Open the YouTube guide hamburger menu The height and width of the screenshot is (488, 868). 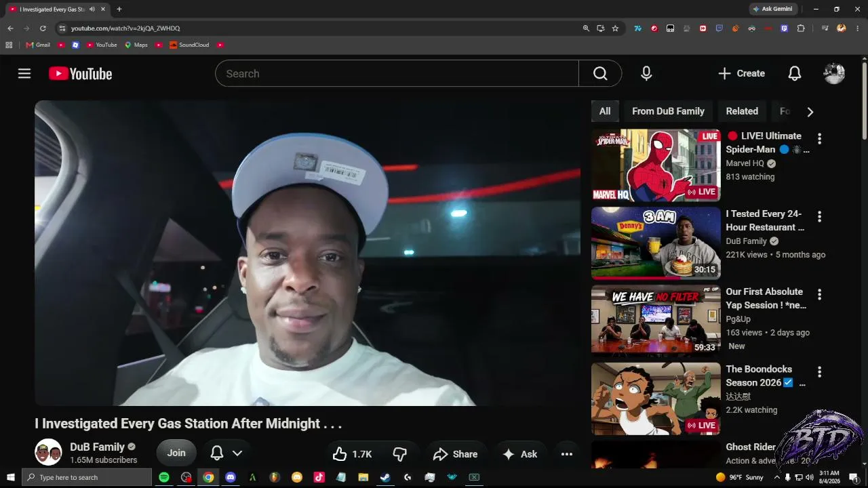click(24, 73)
